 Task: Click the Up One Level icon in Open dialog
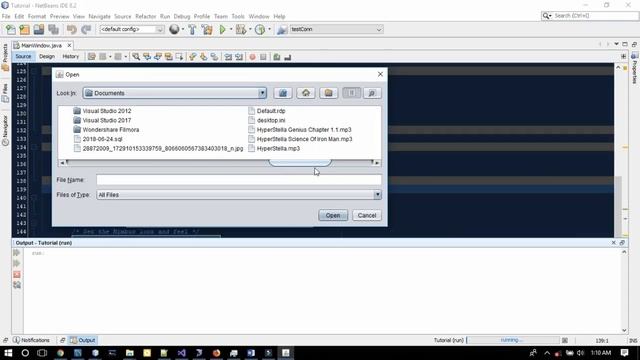pyautogui.click(x=283, y=93)
